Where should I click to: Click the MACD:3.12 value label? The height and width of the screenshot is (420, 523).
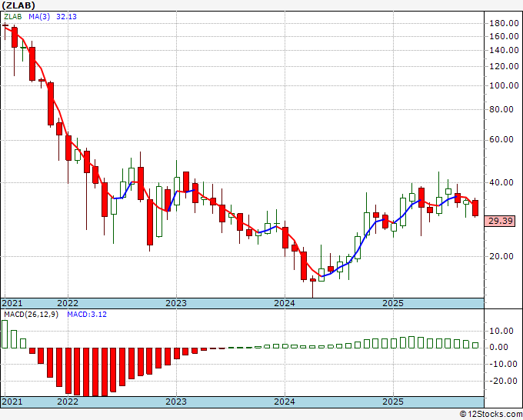pos(87,315)
